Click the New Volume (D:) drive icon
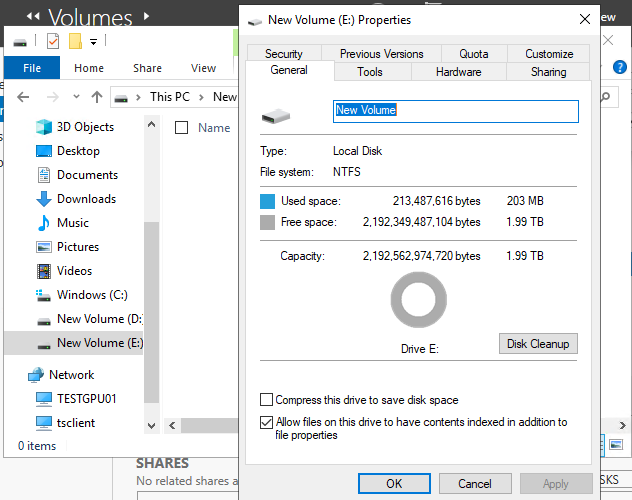Viewport: 632px width, 500px height. pyautogui.click(x=44, y=321)
